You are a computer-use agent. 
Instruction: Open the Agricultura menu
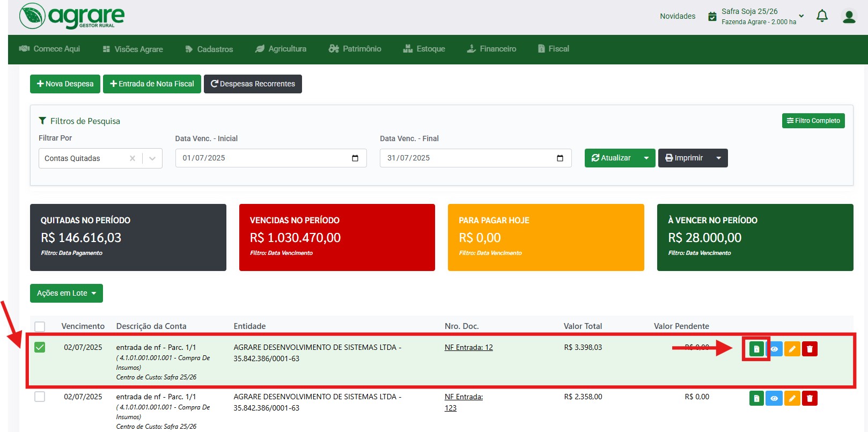pyautogui.click(x=281, y=49)
